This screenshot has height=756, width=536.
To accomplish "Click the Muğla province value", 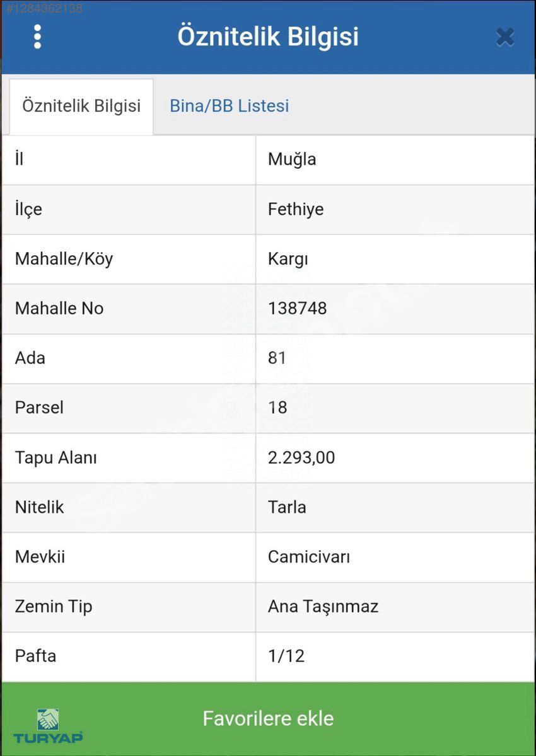I will (x=292, y=159).
